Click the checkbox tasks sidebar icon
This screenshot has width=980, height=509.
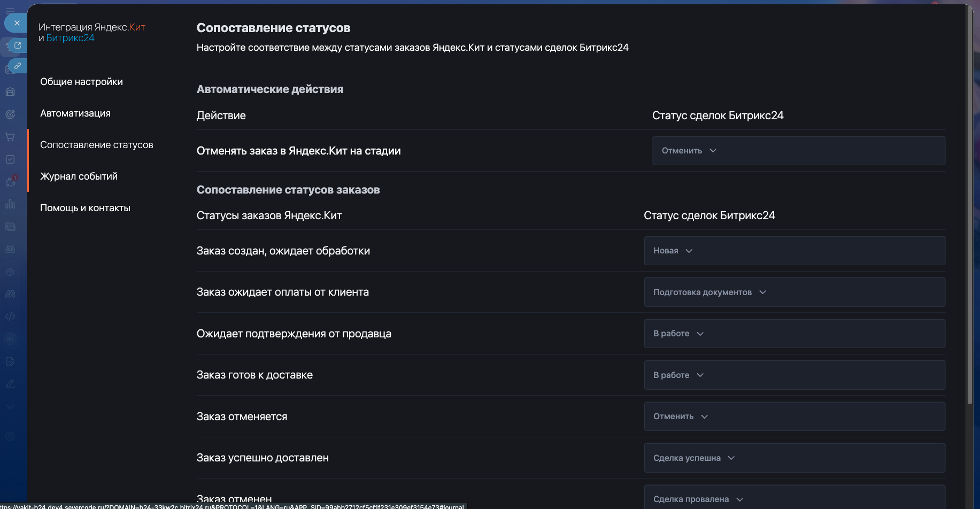coord(10,159)
